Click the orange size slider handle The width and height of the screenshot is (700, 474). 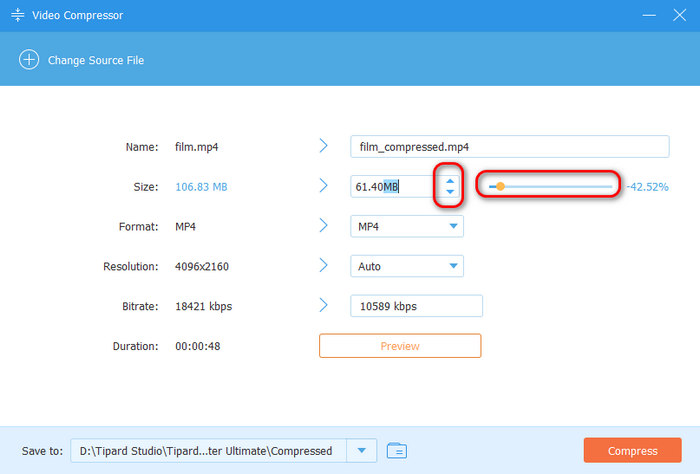click(500, 187)
